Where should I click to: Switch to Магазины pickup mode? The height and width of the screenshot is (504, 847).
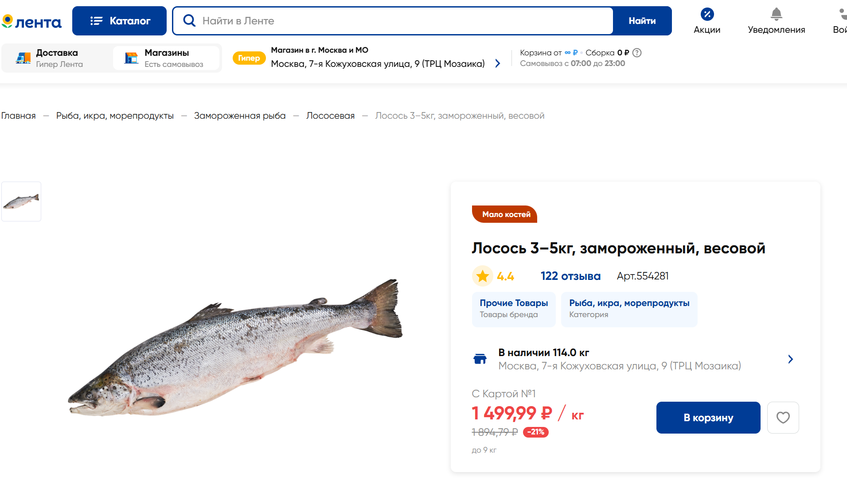coord(166,58)
